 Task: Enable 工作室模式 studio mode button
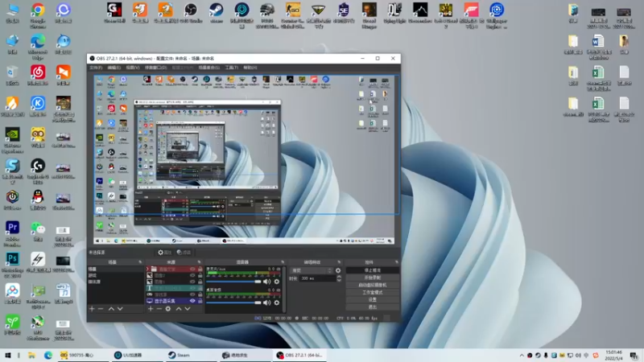pyautogui.click(x=372, y=293)
